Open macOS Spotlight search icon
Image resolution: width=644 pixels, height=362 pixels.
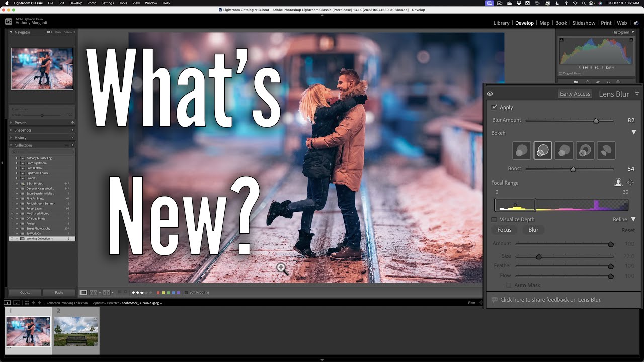click(583, 3)
